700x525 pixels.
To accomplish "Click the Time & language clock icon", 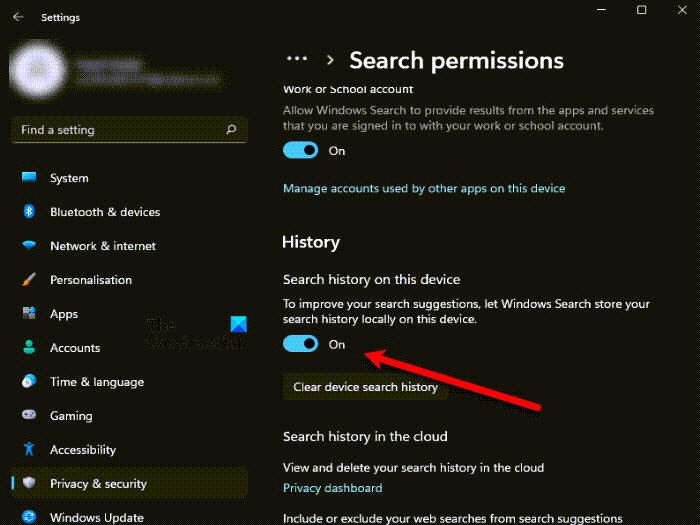I will tap(29, 381).
